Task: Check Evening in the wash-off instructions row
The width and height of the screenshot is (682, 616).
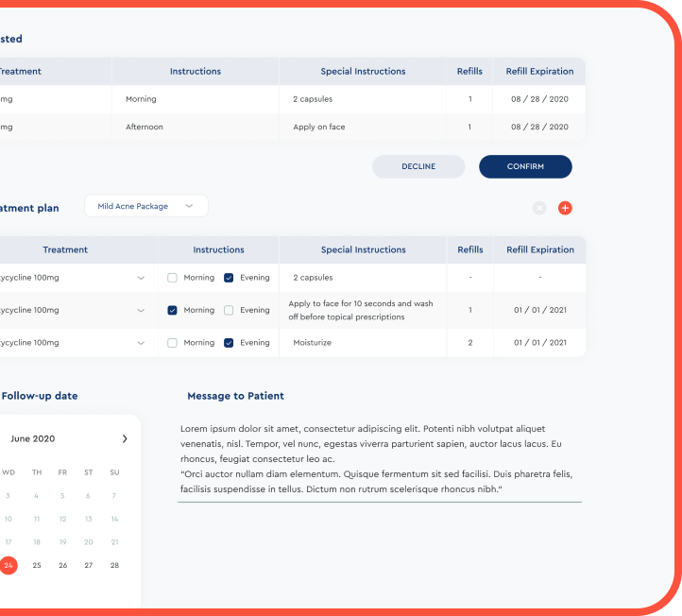Action: click(229, 310)
